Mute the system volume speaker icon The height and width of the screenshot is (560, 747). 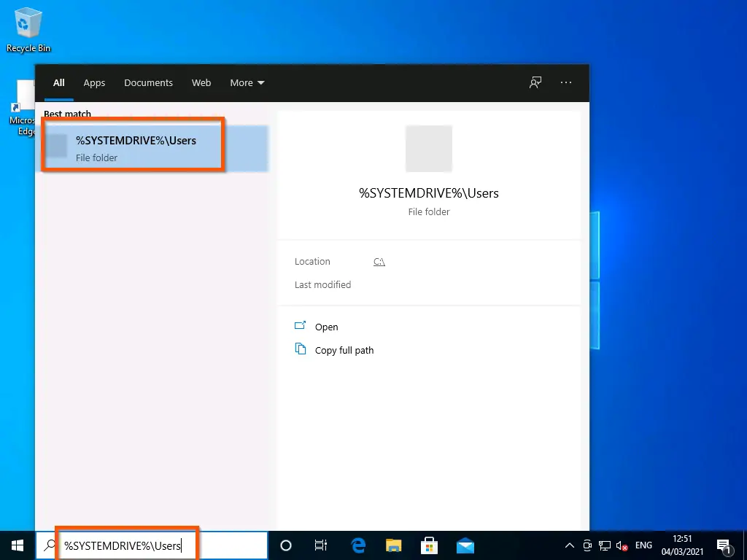pos(622,545)
